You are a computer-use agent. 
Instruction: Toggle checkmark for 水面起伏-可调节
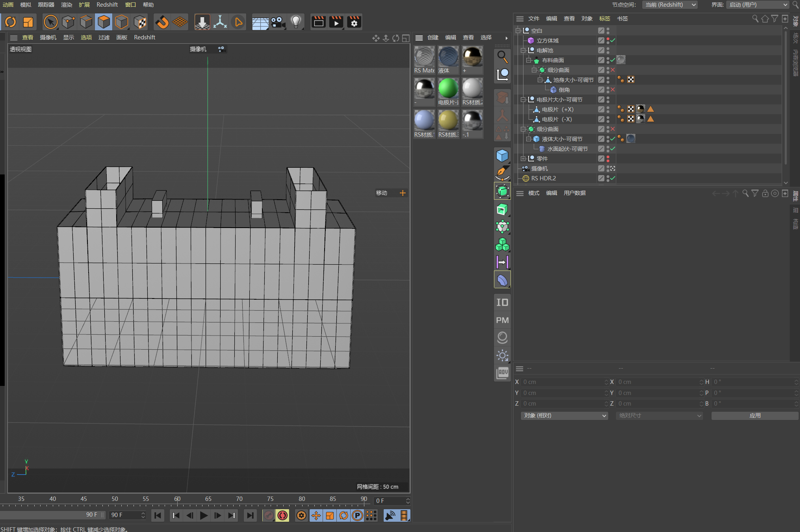coord(613,148)
